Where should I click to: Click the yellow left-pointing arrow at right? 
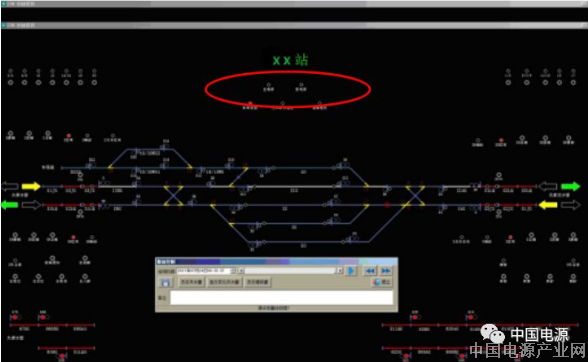pos(548,205)
